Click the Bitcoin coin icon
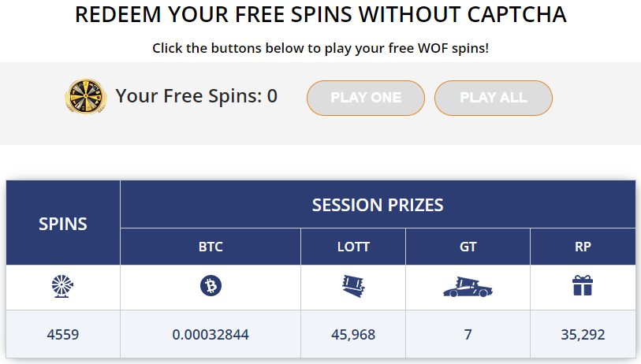The image size is (641, 364). point(211,285)
